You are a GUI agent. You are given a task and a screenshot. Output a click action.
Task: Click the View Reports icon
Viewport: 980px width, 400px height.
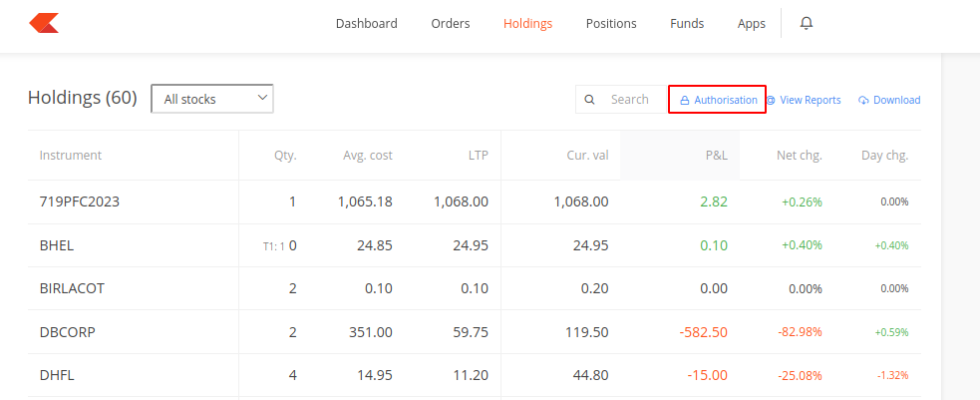(x=771, y=100)
